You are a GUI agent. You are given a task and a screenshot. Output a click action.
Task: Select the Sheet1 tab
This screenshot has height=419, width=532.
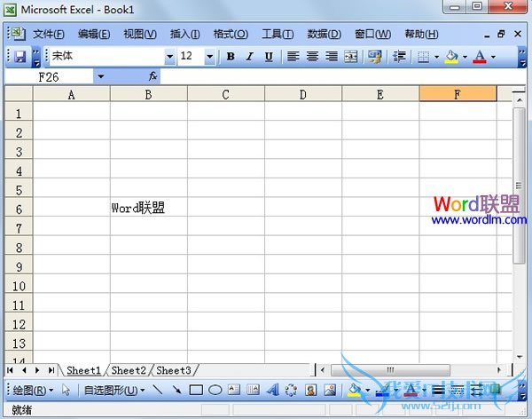tap(84, 370)
